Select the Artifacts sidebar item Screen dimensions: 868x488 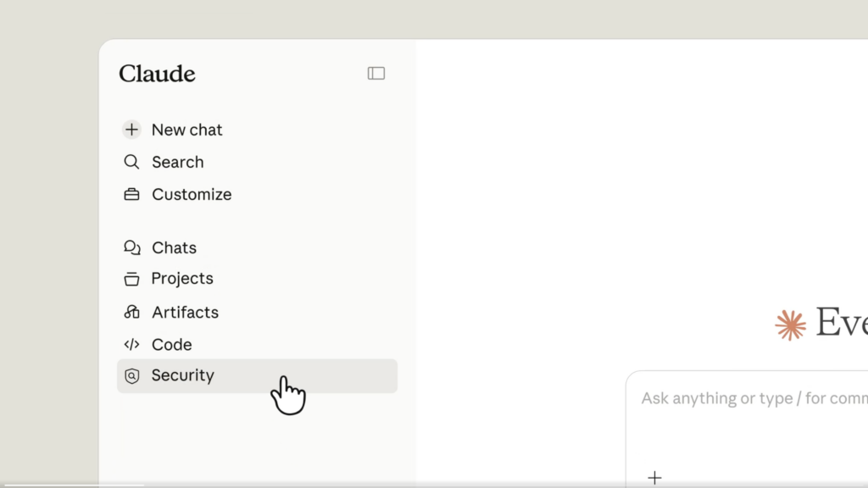tap(185, 312)
